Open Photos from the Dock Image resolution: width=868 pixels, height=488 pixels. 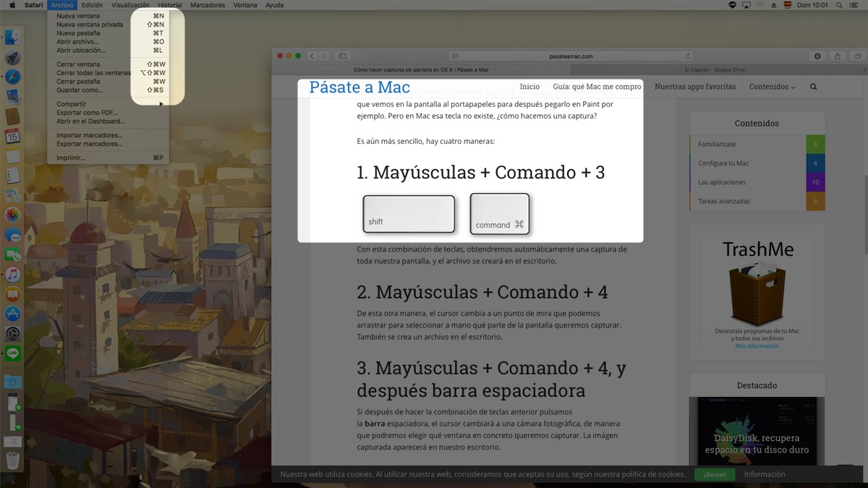12,215
